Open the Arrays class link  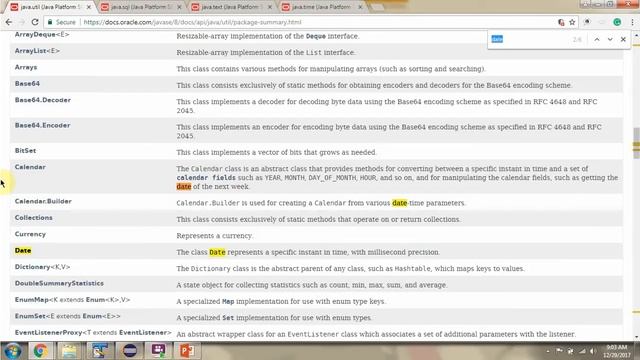point(26,67)
